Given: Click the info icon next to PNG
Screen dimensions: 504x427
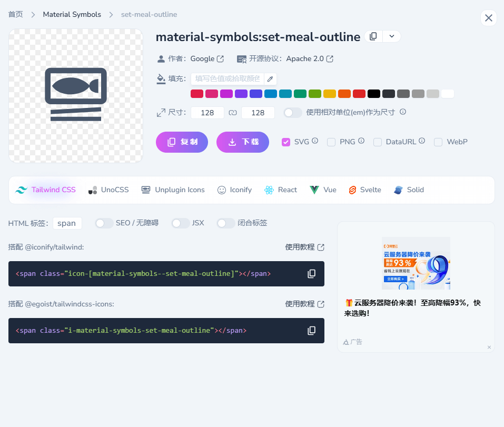Looking at the screenshot, I should click(361, 141).
